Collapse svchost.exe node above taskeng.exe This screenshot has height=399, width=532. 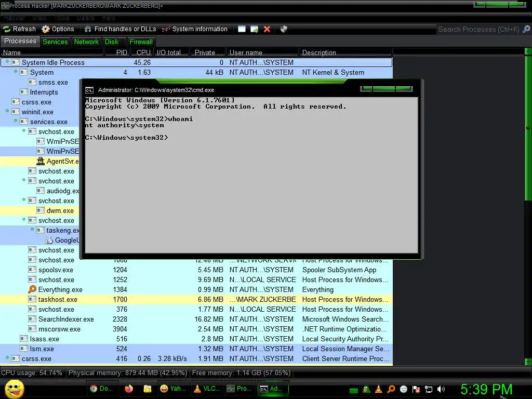pyautogui.click(x=24, y=220)
